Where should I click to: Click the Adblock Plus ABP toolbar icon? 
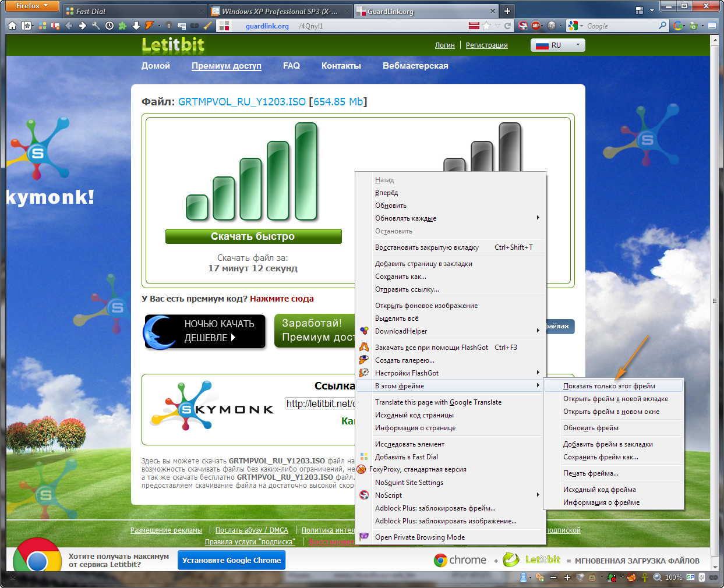(x=536, y=26)
